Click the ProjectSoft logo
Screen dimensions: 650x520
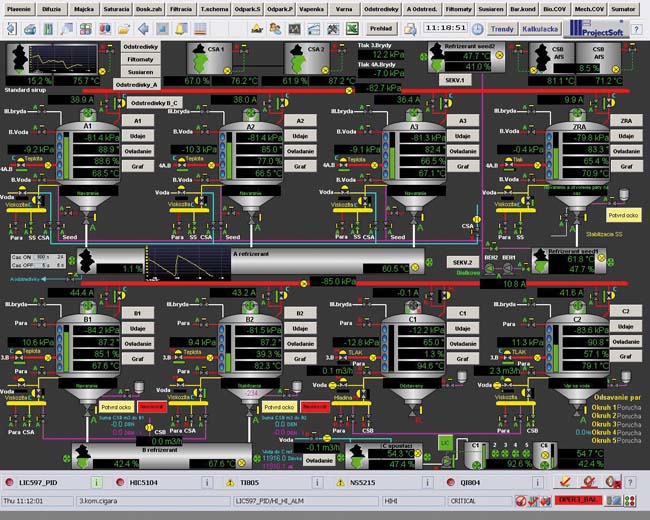596,29
